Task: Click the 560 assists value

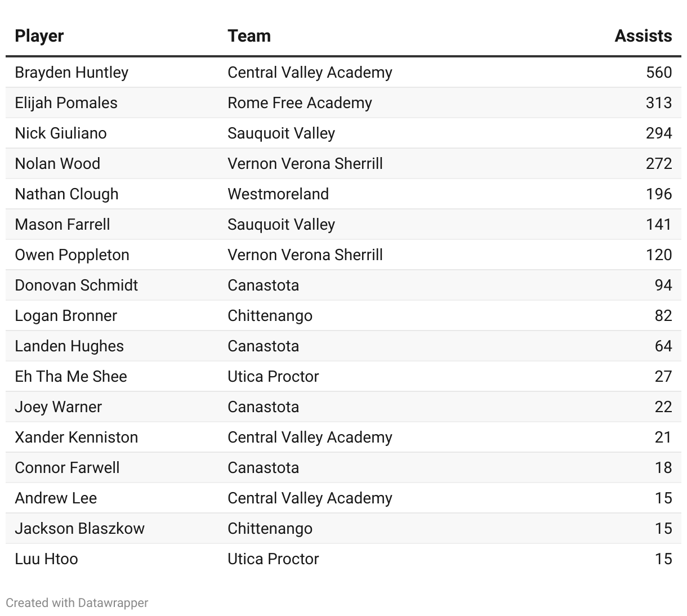Action: pyautogui.click(x=658, y=73)
